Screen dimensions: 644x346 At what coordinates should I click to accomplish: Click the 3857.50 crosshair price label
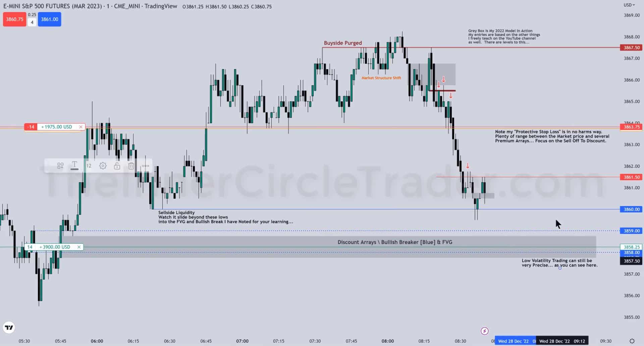tap(631, 261)
